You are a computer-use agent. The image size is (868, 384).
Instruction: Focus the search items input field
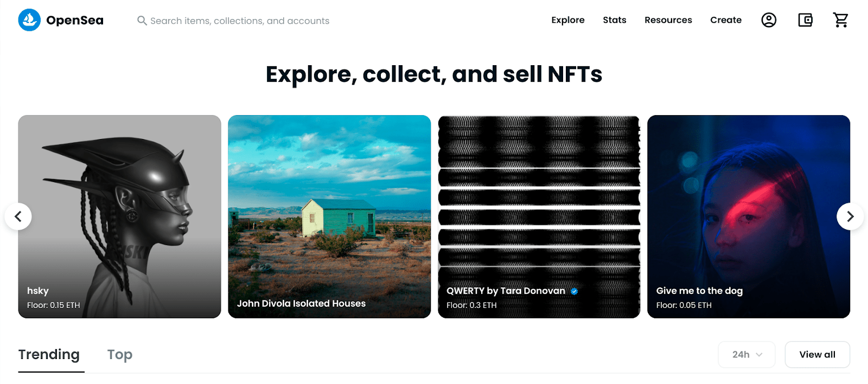(x=239, y=21)
